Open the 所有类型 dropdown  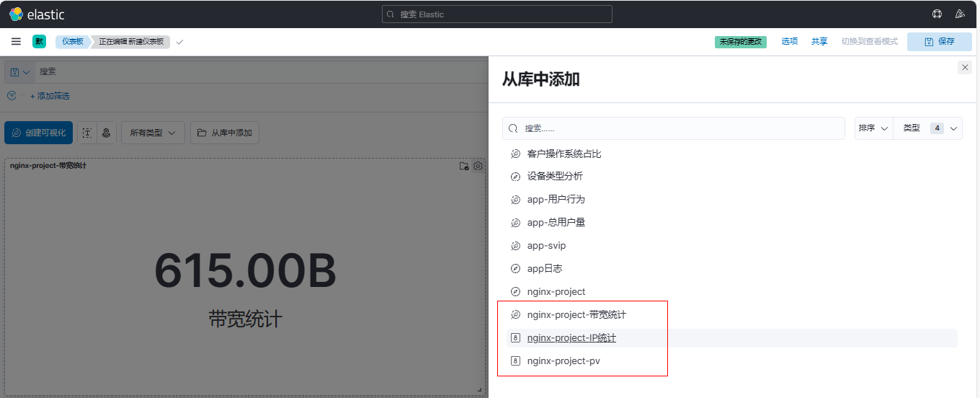(153, 133)
